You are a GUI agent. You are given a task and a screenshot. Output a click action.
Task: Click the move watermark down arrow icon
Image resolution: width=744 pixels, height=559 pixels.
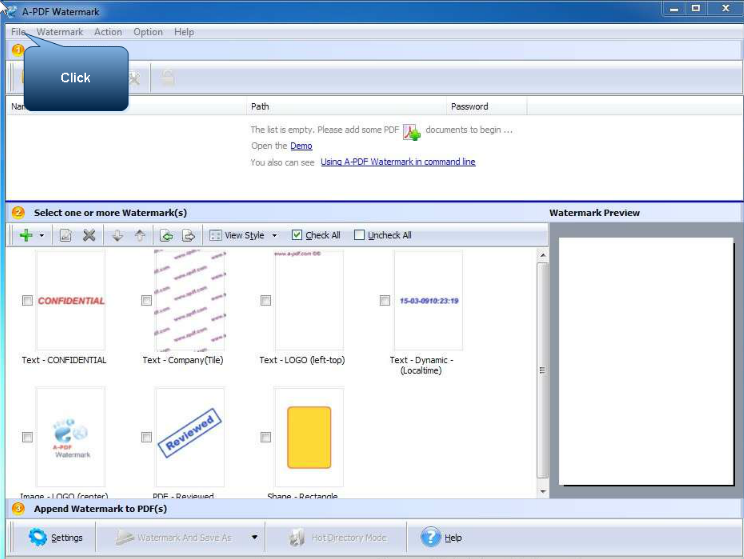pos(117,235)
